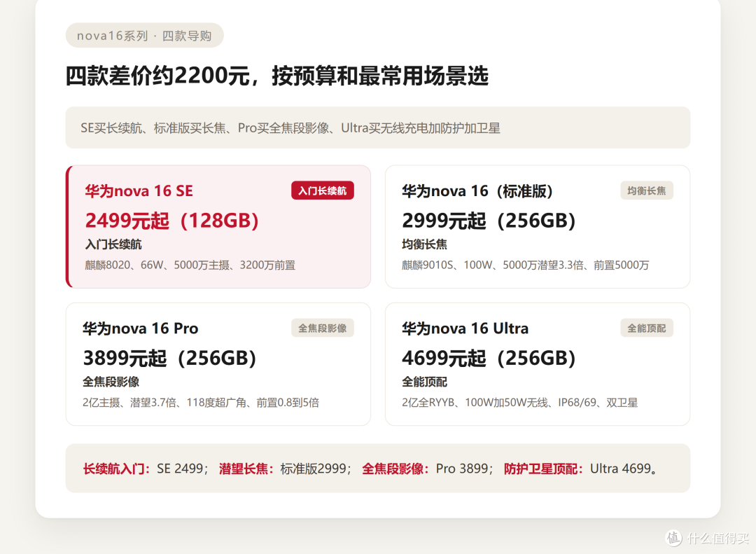Click the footer text '标准版2999;'
This screenshot has width=756, height=554.
pos(316,469)
